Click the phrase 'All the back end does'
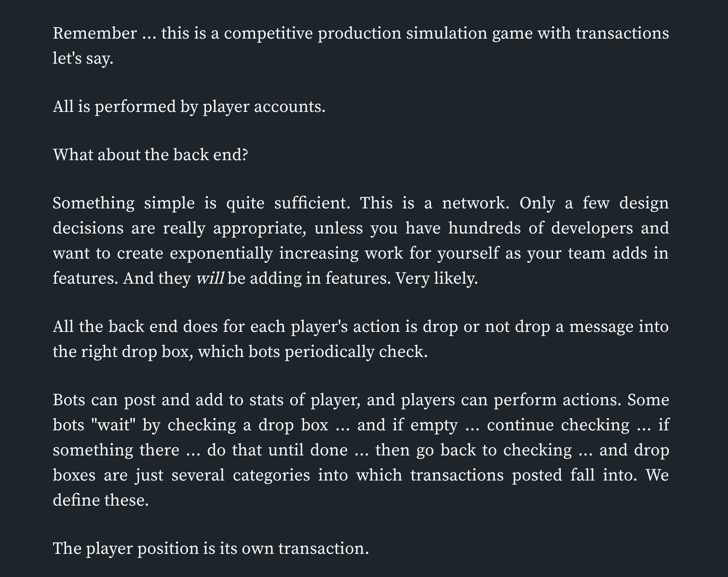This screenshot has width=728, height=577. pyautogui.click(x=135, y=327)
